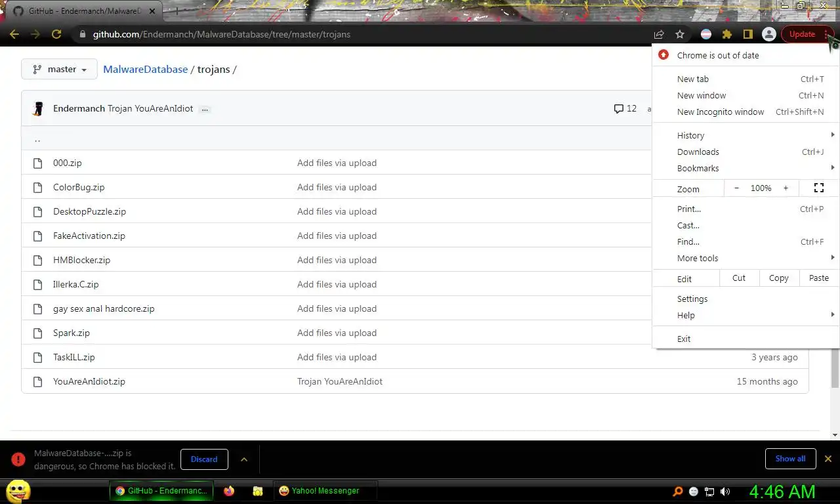Click the share page icon in address bar
The height and width of the screenshot is (504, 840).
point(659,34)
